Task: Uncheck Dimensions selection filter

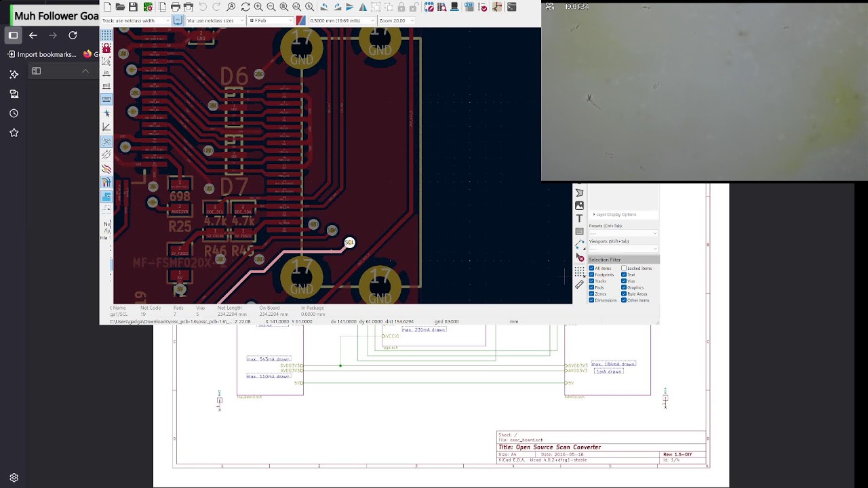Action: (x=591, y=300)
